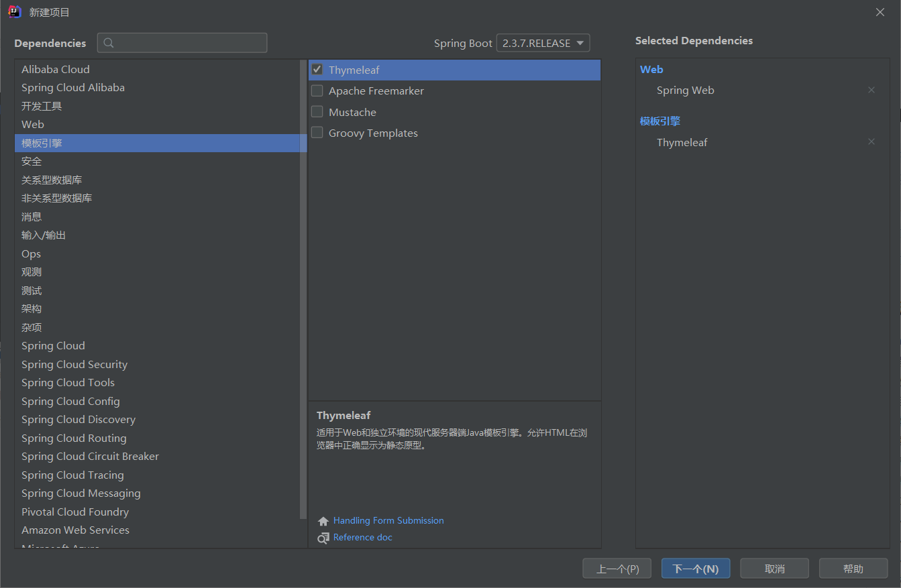Select the Spring Cloud category

coord(157,345)
